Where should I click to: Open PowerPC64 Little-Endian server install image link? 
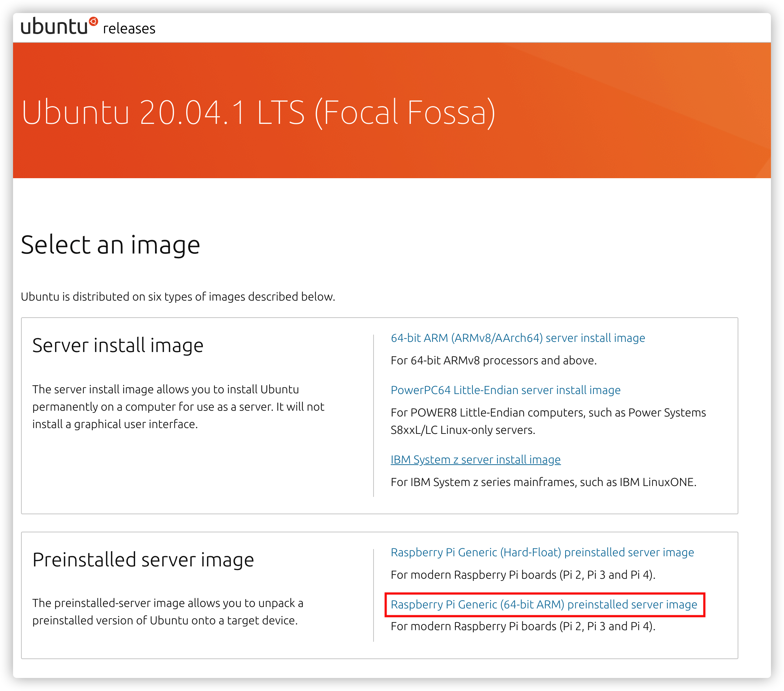505,390
